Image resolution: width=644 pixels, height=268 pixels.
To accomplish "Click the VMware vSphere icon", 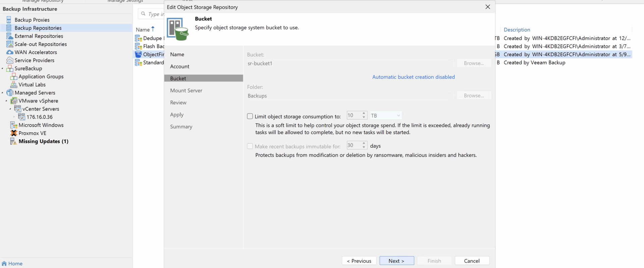I will coord(14,100).
